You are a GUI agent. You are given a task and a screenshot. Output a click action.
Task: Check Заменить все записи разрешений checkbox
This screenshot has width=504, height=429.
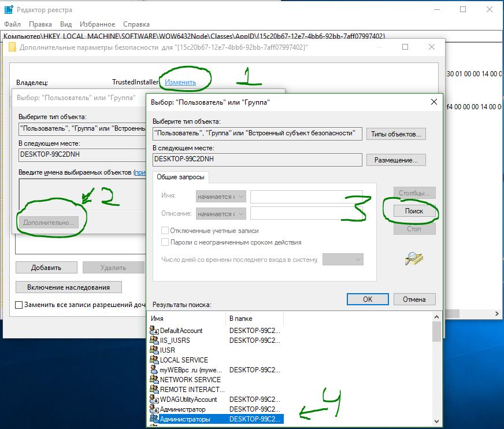[x=19, y=305]
